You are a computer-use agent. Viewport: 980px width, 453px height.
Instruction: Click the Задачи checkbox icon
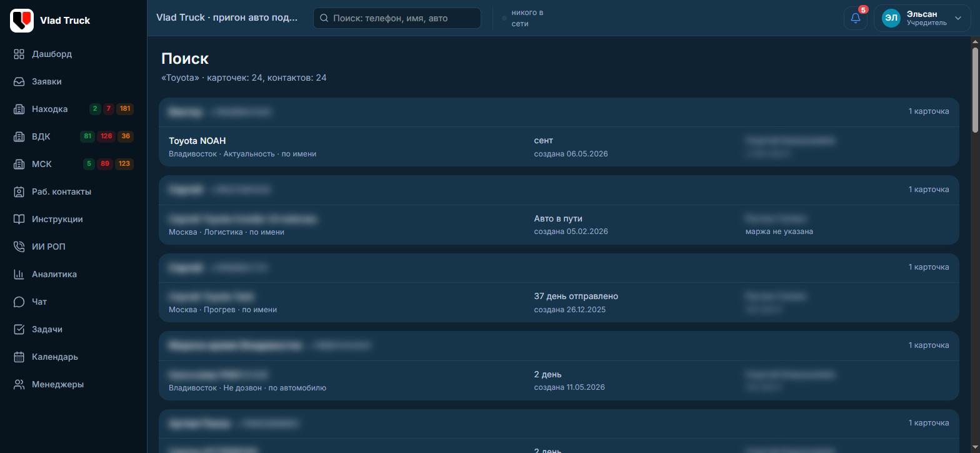19,330
